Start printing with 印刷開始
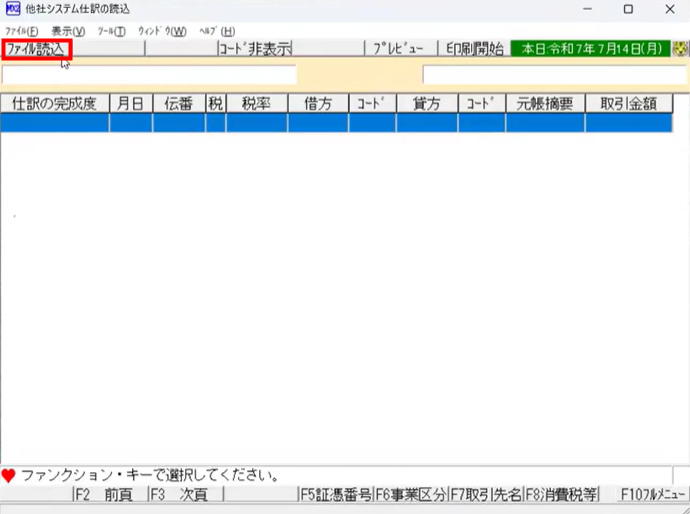The width and height of the screenshot is (690, 514). coord(475,49)
